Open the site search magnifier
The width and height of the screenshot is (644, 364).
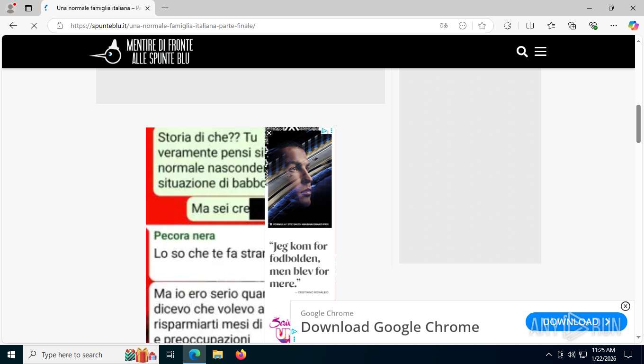tap(522, 52)
